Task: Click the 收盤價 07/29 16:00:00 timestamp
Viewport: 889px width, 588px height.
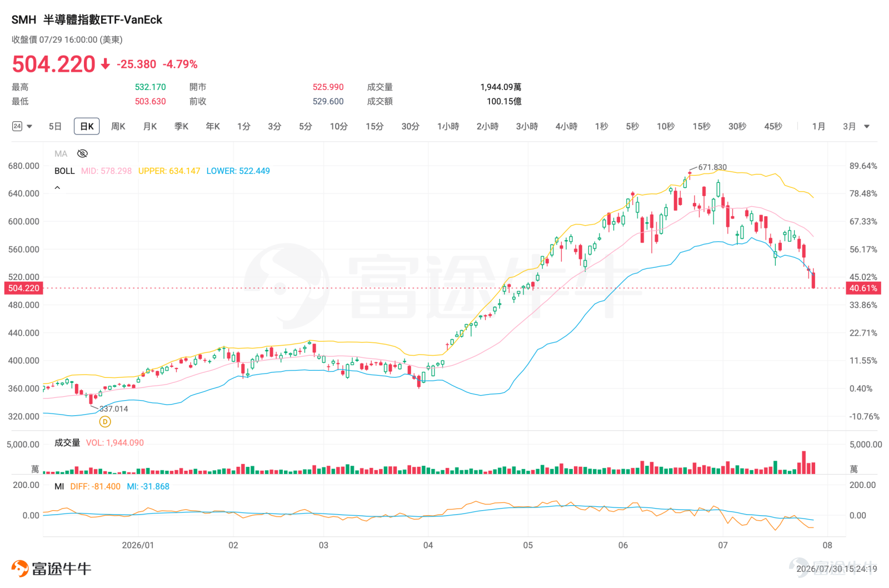Action: tap(67, 39)
